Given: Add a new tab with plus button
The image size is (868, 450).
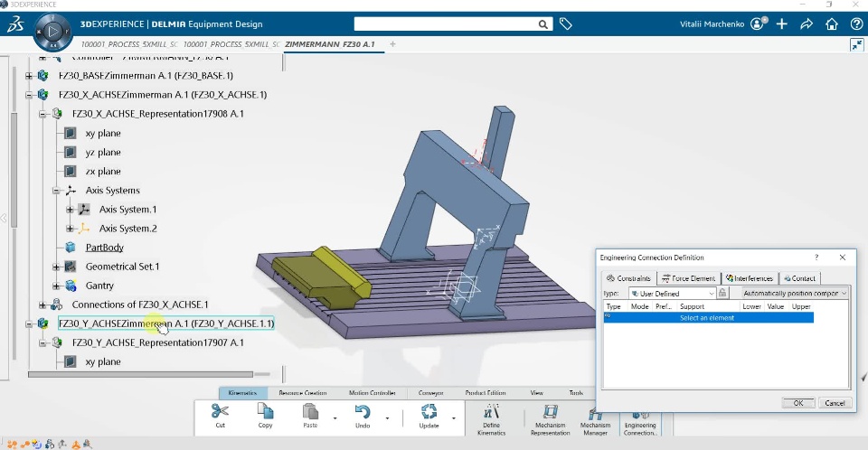Looking at the screenshot, I should 392,44.
